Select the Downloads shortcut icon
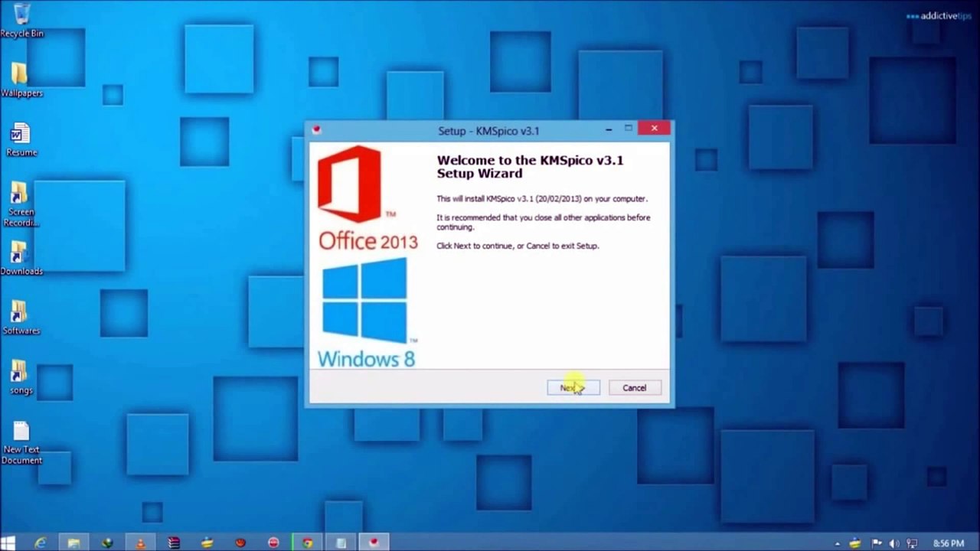The image size is (980, 551). [x=21, y=259]
